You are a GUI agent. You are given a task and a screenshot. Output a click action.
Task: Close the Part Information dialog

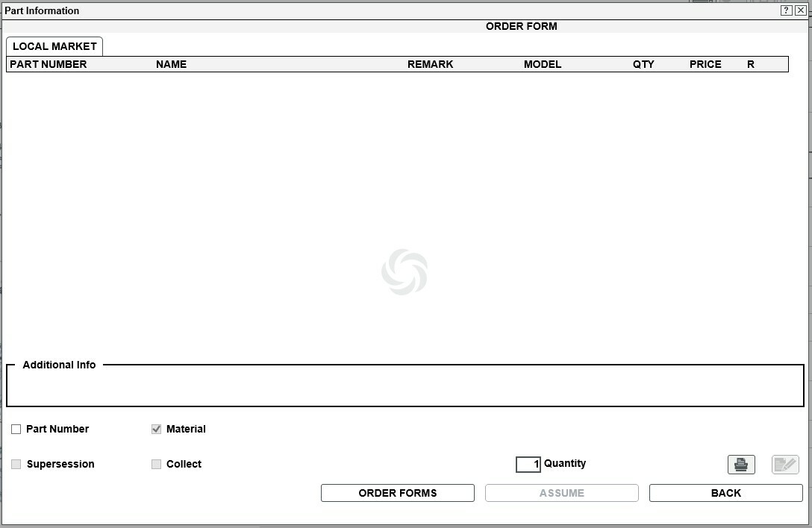point(800,10)
